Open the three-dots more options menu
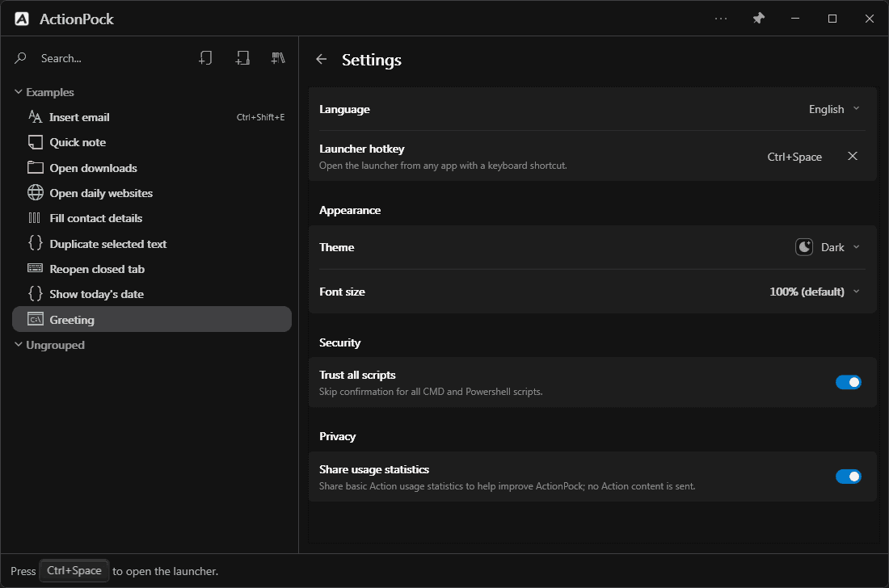The height and width of the screenshot is (588, 889). click(721, 19)
